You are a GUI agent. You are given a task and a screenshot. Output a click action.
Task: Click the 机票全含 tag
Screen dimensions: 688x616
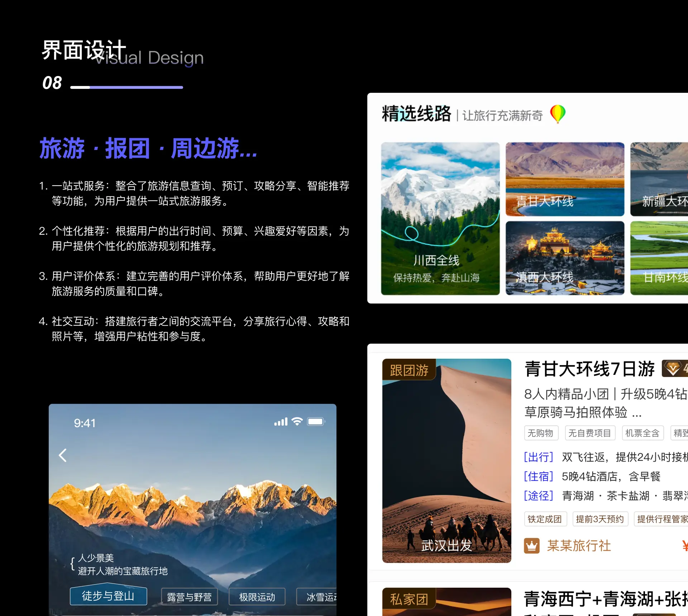(642, 433)
